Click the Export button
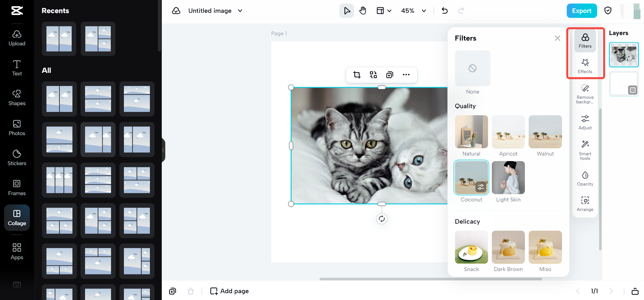The height and width of the screenshot is (300, 644). [581, 11]
